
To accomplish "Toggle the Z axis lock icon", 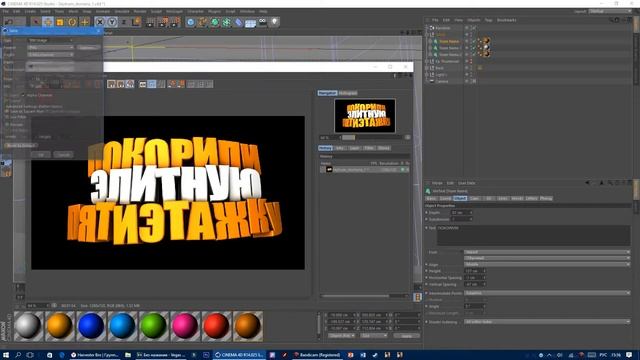I will click(x=124, y=22).
